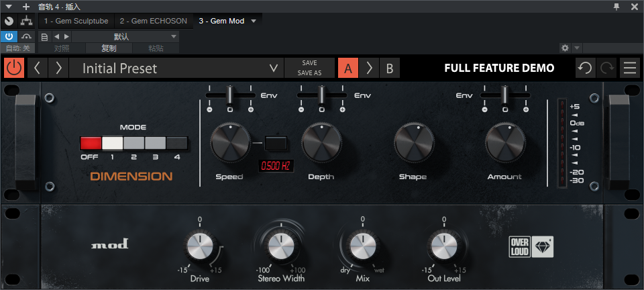Click the Drive knob
The width and height of the screenshot is (644, 290).
tap(200, 247)
